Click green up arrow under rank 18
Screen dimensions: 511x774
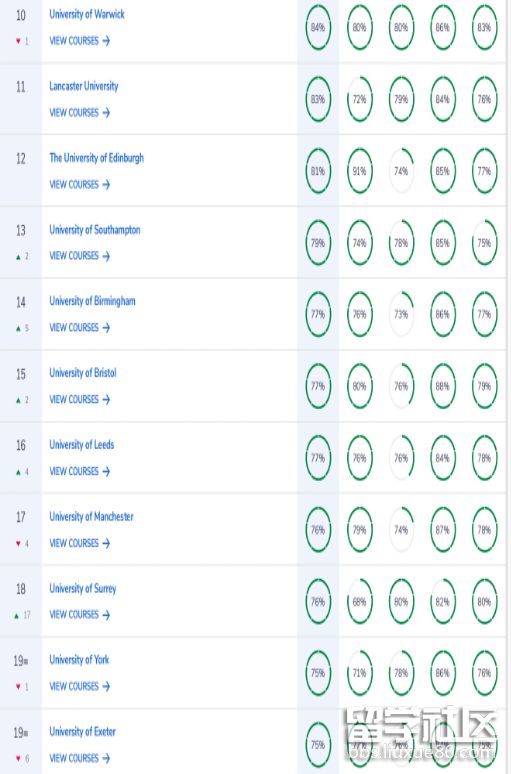coord(16,616)
